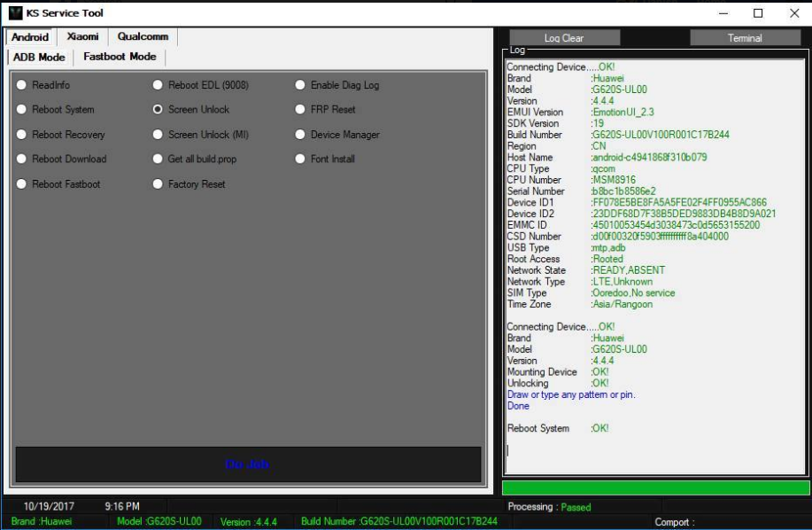This screenshot has width=812, height=530.
Task: Open the Qualcomm tab
Action: pos(143,37)
